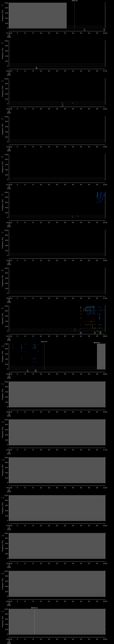Click the event label near 8:28:55 in panel 10
The image size is (114, 644).
click(x=97, y=343)
